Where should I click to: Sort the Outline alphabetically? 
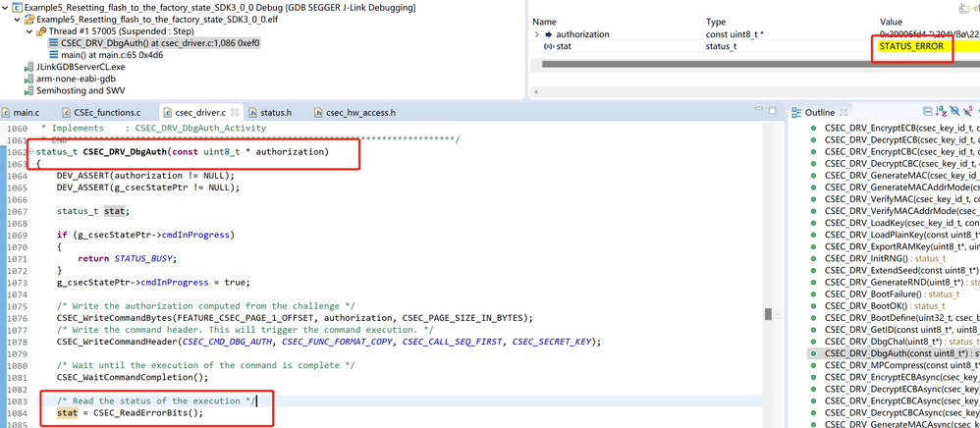[x=942, y=112]
